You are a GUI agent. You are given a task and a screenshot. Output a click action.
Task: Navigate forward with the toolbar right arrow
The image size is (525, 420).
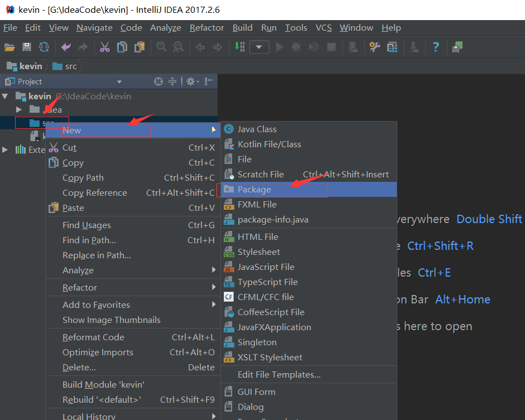pos(218,47)
